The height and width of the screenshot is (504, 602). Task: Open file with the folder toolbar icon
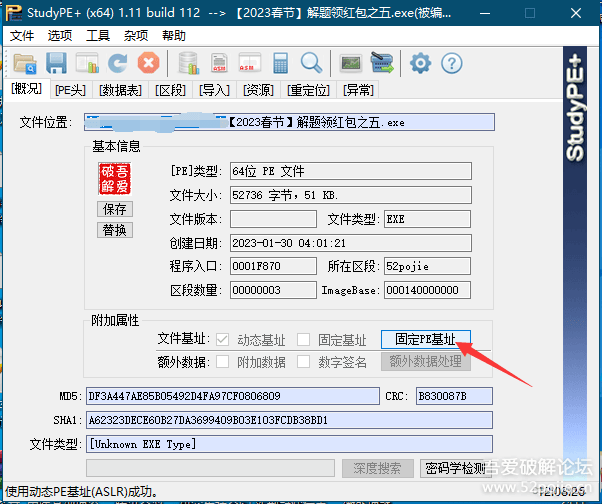[x=25, y=63]
